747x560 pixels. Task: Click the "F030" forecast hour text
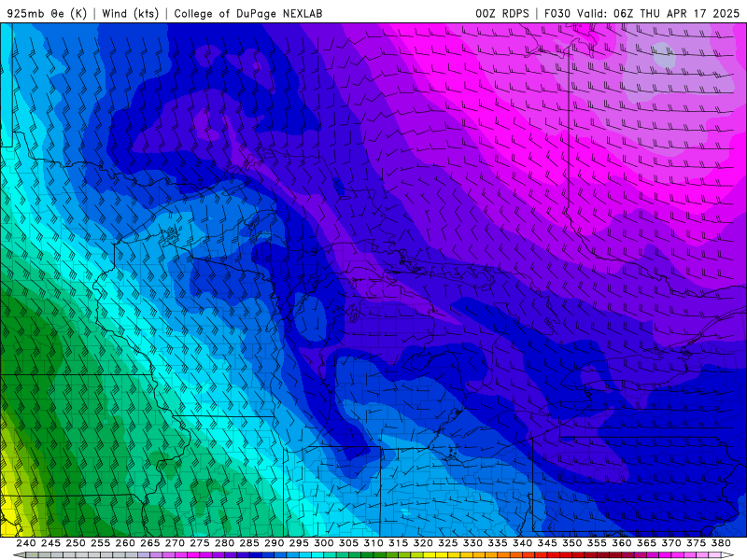point(557,13)
